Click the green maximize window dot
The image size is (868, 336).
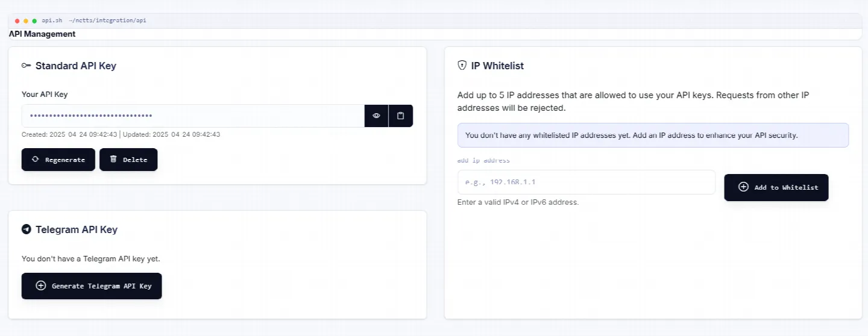[34, 20]
